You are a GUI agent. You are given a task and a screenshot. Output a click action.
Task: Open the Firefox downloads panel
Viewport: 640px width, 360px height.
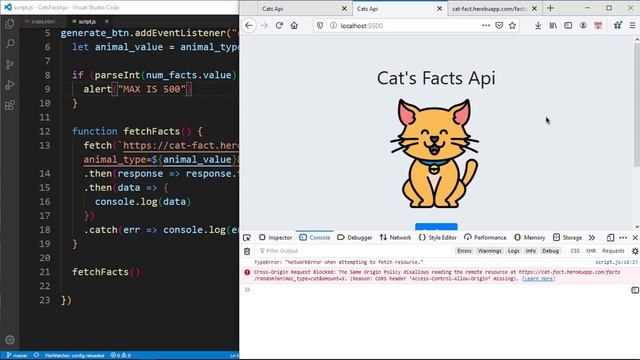point(538,25)
